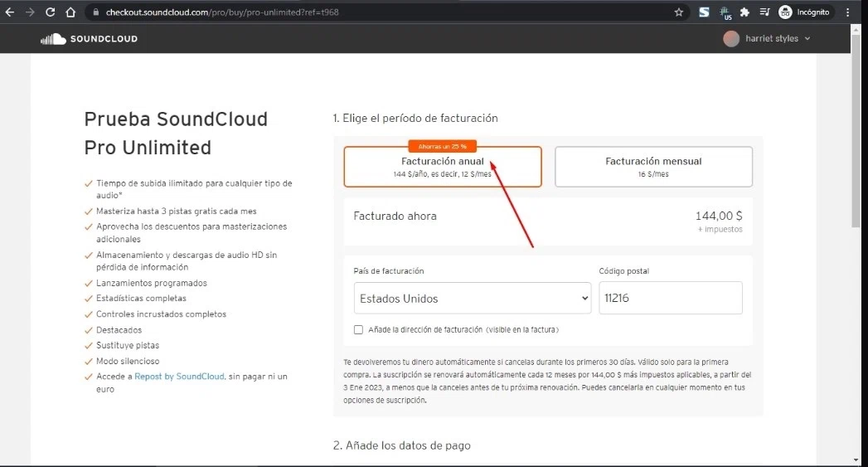
Task: Click the browser forward arrow
Action: point(30,12)
